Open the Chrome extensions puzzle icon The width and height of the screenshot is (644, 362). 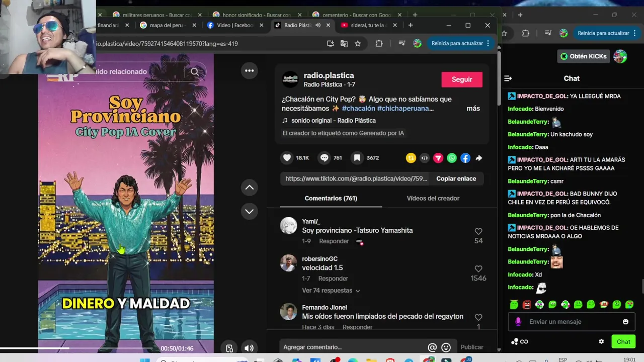point(379,44)
